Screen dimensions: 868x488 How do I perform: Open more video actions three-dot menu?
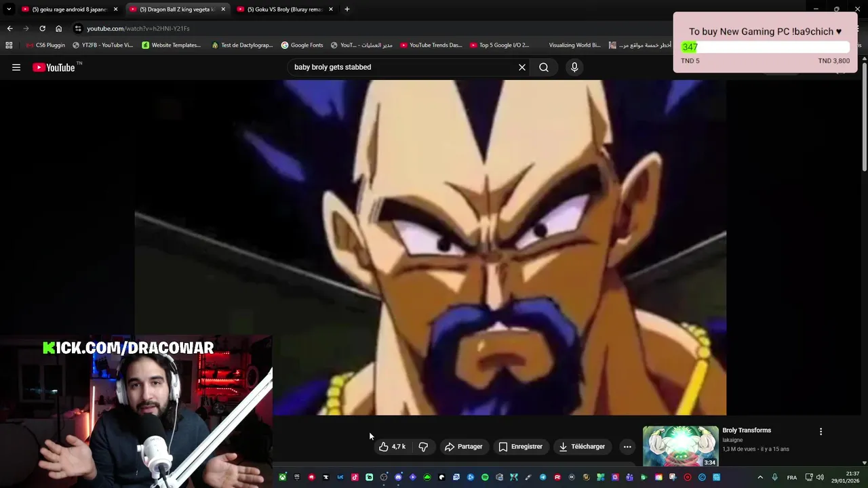coord(627,447)
